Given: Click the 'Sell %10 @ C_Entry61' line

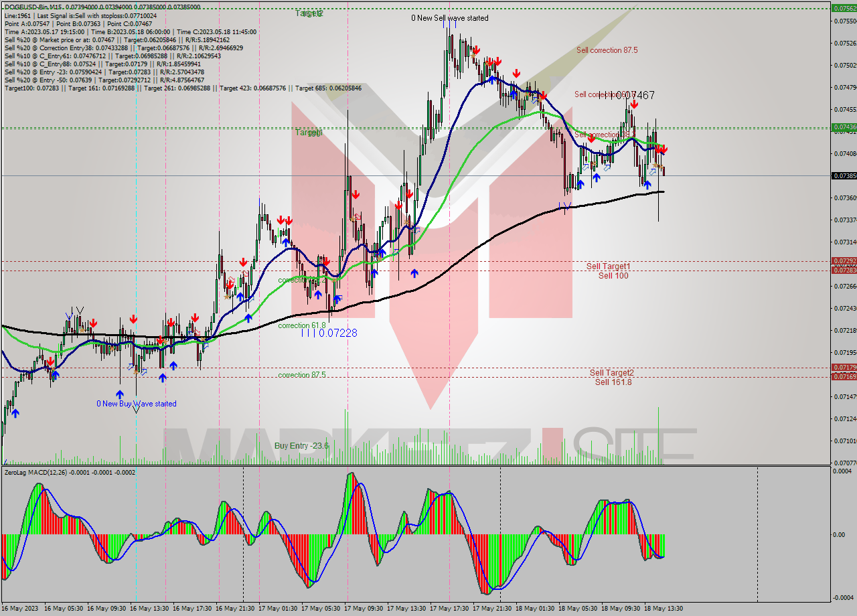Looking at the screenshot, I should (114, 56).
